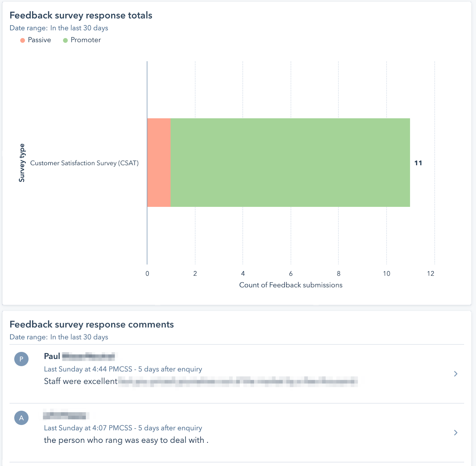Click the chart's date range text
476x466 pixels.
pos(59,28)
